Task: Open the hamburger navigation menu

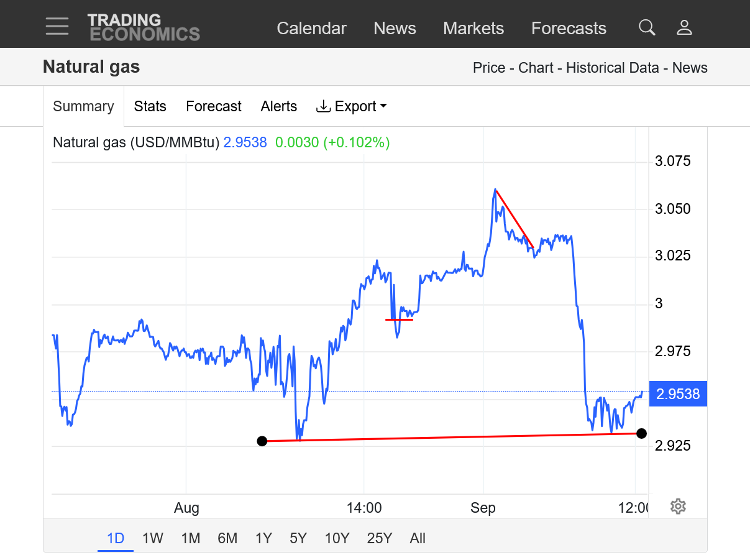Action: pyautogui.click(x=57, y=26)
